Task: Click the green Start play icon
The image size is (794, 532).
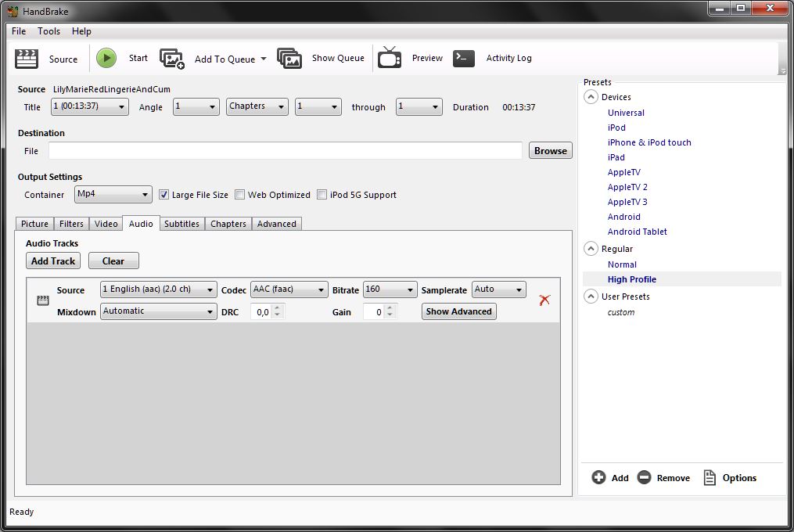Action: (x=106, y=58)
